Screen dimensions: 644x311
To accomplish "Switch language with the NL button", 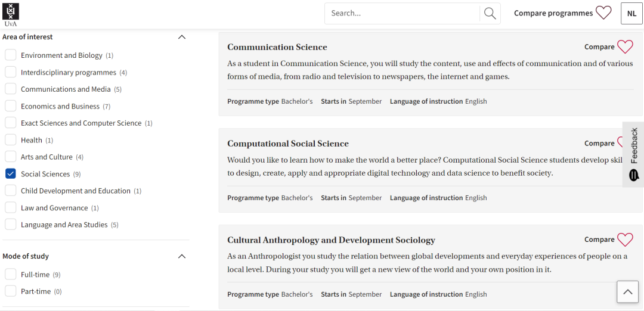I will coord(631,14).
